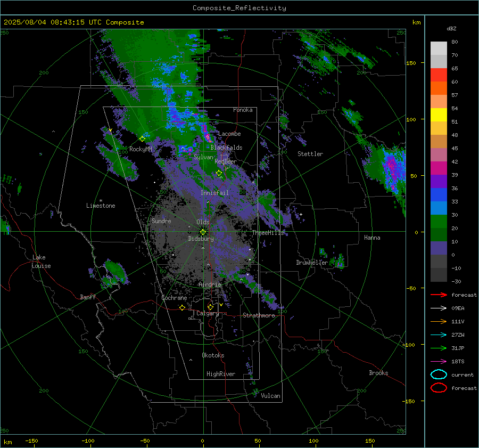
Task: Click the cyan 27ZW arrow legend icon
Action: click(439, 335)
